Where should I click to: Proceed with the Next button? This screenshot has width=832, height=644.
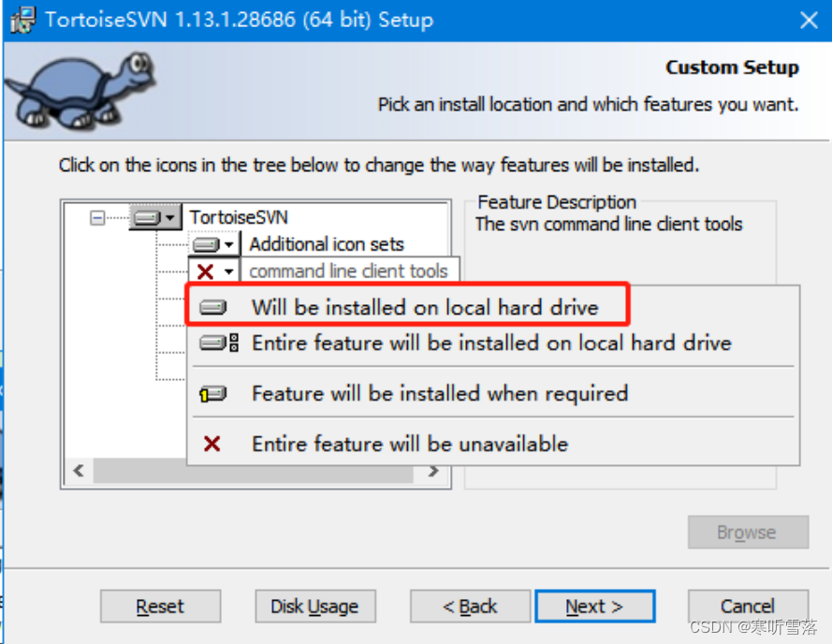coord(595,606)
